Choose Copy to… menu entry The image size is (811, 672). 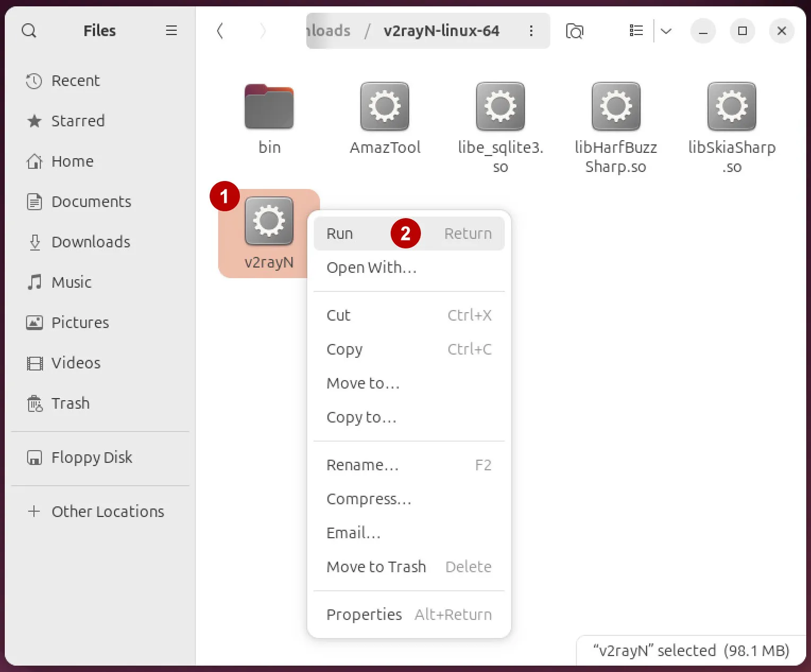[409, 417]
